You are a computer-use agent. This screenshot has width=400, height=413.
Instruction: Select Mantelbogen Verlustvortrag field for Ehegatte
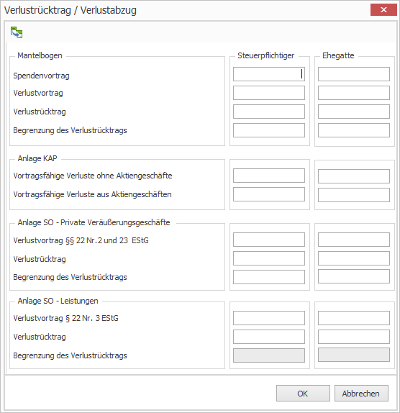click(x=354, y=93)
